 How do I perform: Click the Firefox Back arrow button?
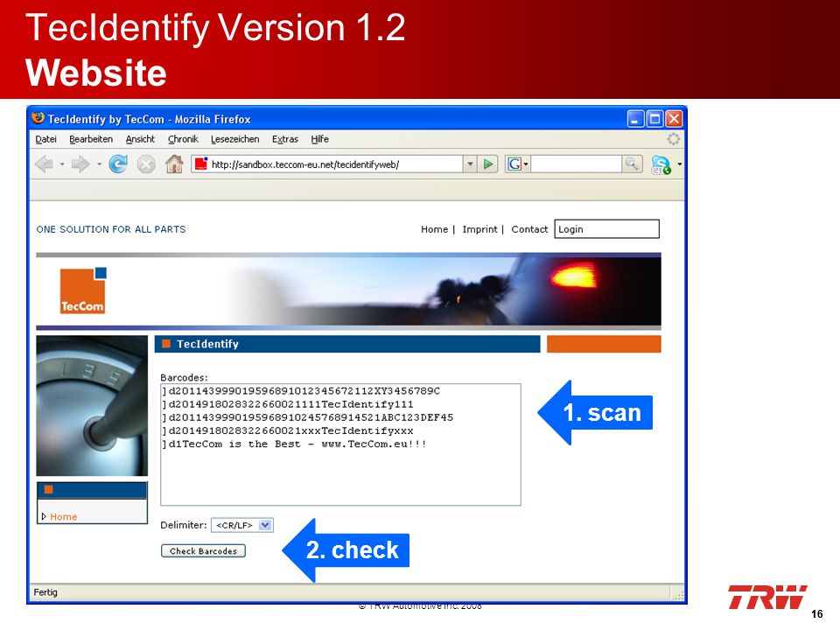point(45,164)
